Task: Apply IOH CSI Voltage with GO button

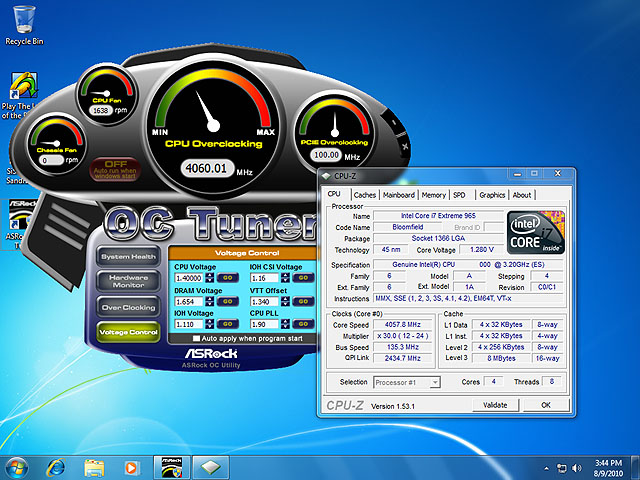Action: 303,278
